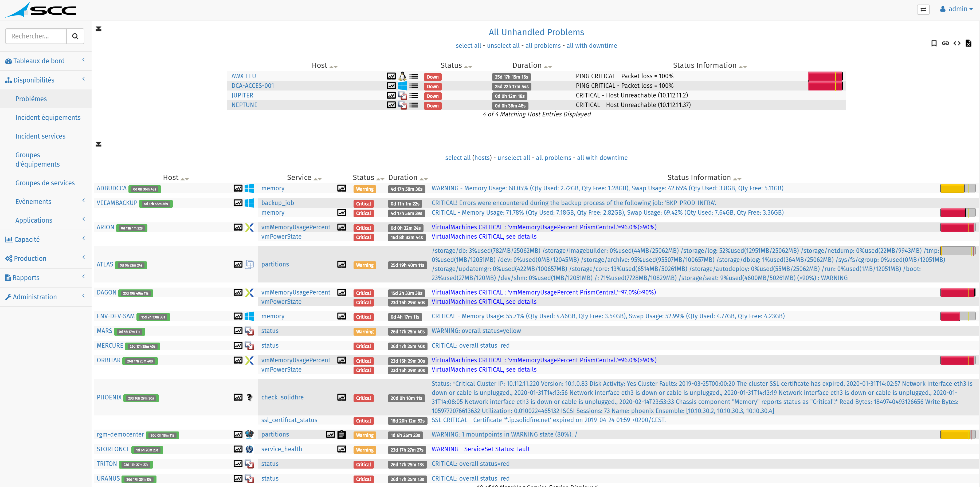Click 'all with downtime' in host section
This screenshot has width=980, height=487.
coord(591,46)
